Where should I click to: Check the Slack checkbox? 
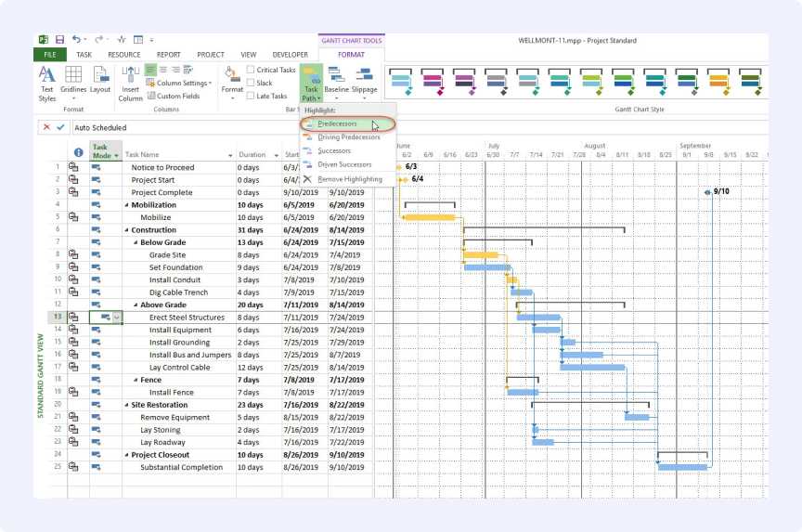[x=252, y=83]
